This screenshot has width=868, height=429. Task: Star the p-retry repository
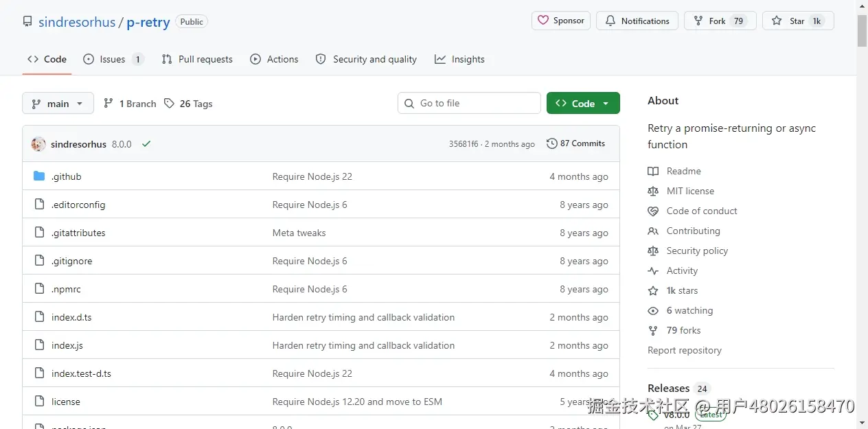(x=798, y=21)
